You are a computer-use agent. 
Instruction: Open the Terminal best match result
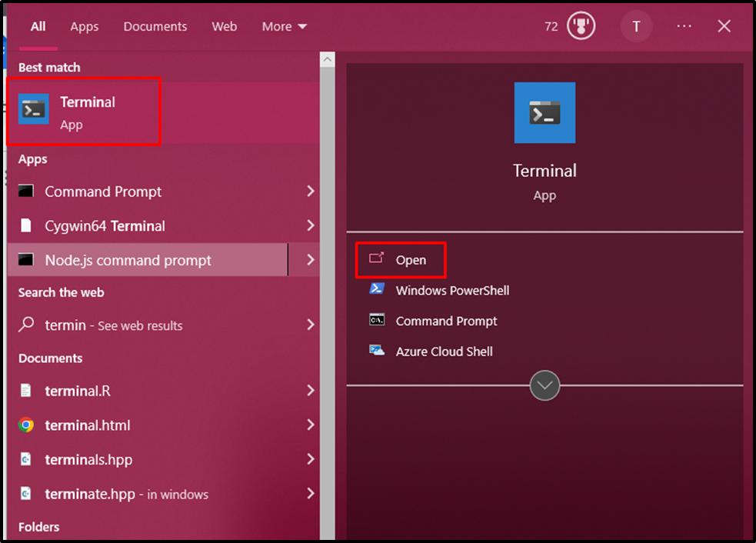click(x=163, y=112)
